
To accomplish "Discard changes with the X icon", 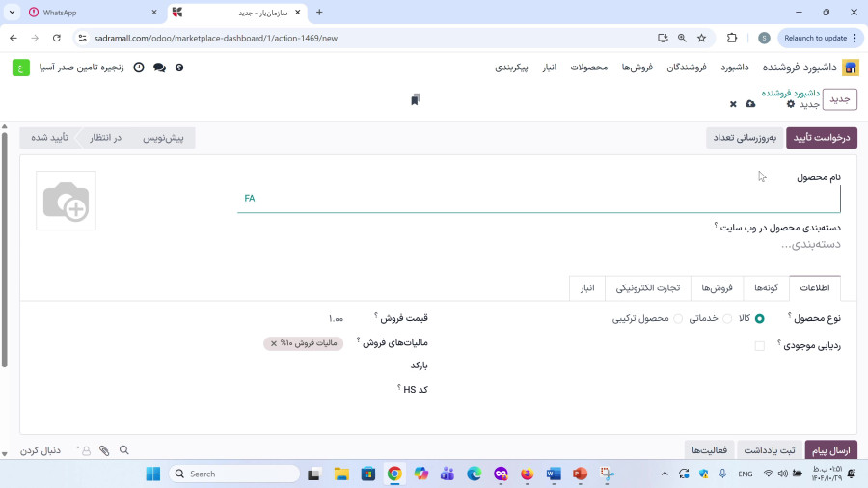I will (733, 104).
